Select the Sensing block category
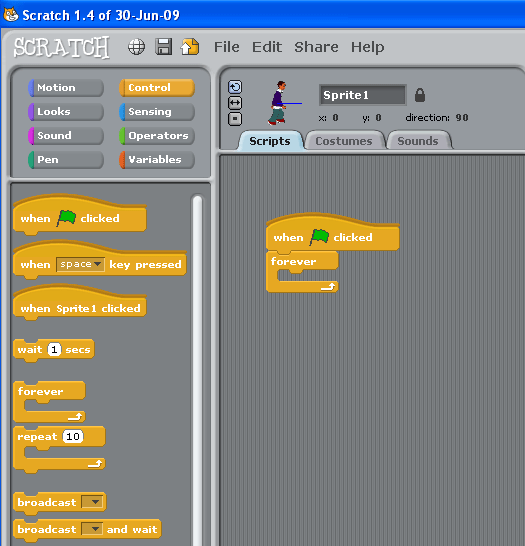The height and width of the screenshot is (546, 525). [x=157, y=111]
